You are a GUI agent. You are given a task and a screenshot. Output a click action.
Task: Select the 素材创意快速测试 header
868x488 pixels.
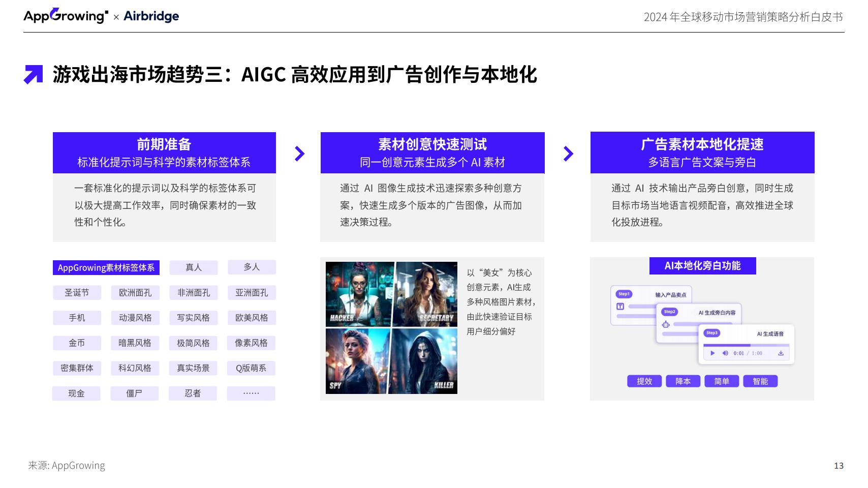click(x=432, y=152)
